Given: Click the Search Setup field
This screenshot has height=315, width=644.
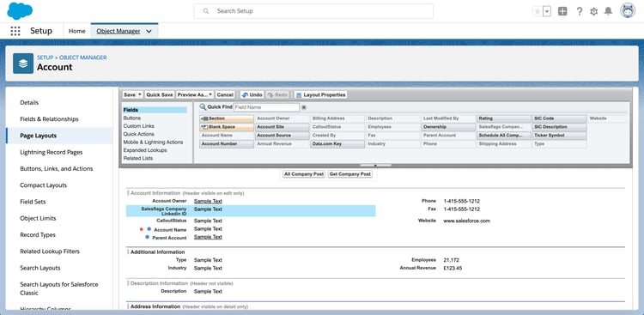Looking at the screenshot, I should (x=313, y=11).
